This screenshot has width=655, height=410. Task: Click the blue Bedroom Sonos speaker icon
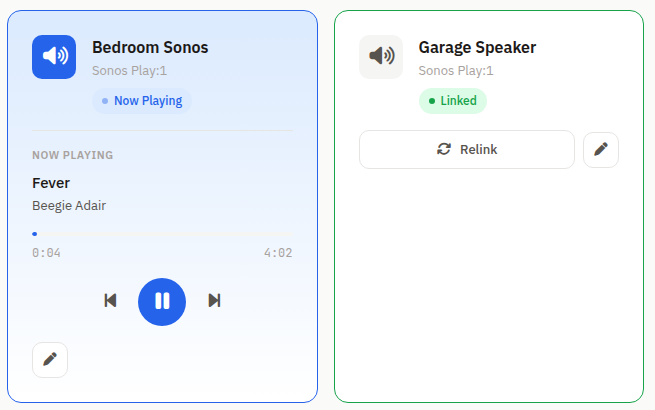pos(54,57)
